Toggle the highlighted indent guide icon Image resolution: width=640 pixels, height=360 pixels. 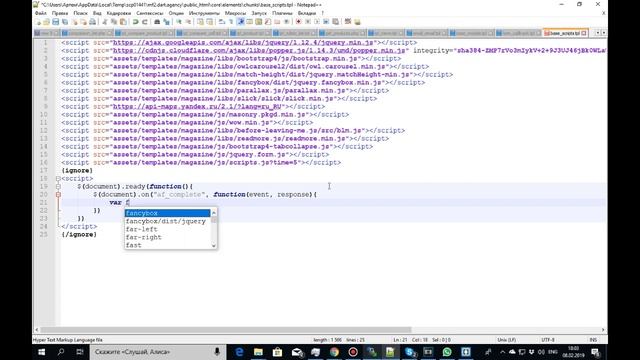pos(240,22)
